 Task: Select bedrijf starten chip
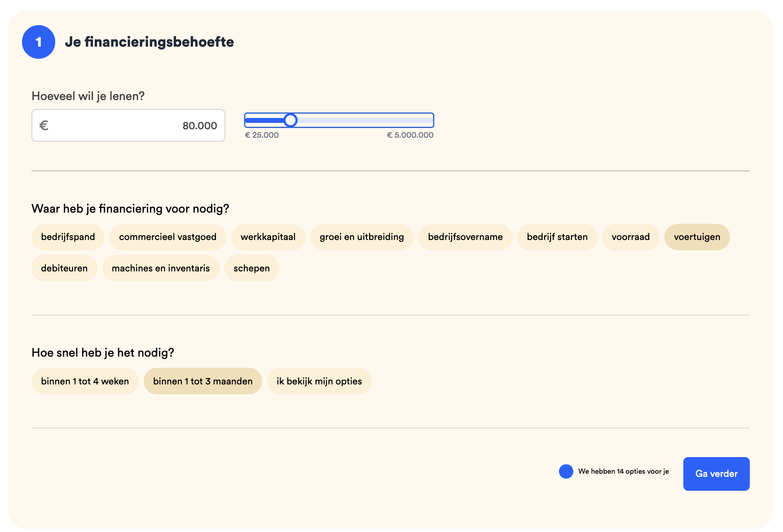pos(557,237)
